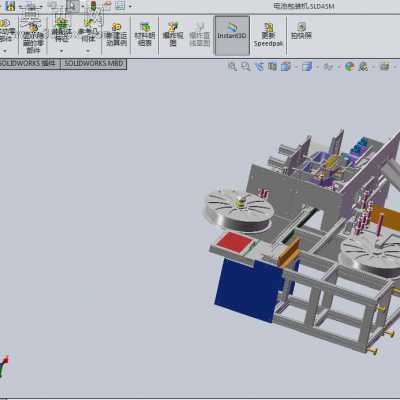Image resolution: width=400 pixels, height=400 pixels.
Task: Click Zoom to Area magnifier icon
Action: tap(246, 67)
